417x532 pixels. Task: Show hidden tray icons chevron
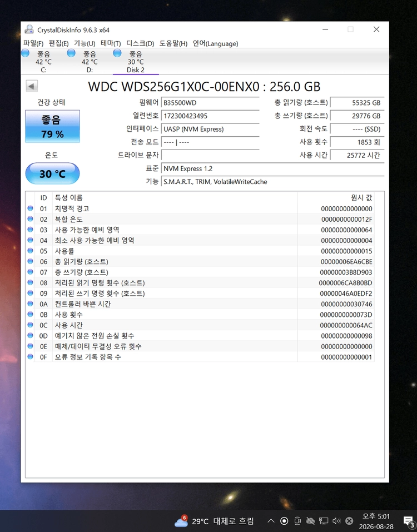click(x=271, y=521)
